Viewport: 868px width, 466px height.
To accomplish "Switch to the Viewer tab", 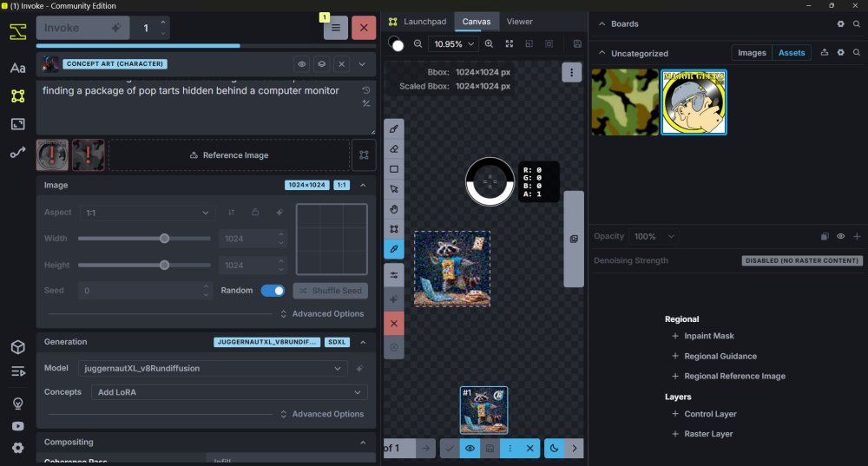I will pyautogui.click(x=519, y=22).
